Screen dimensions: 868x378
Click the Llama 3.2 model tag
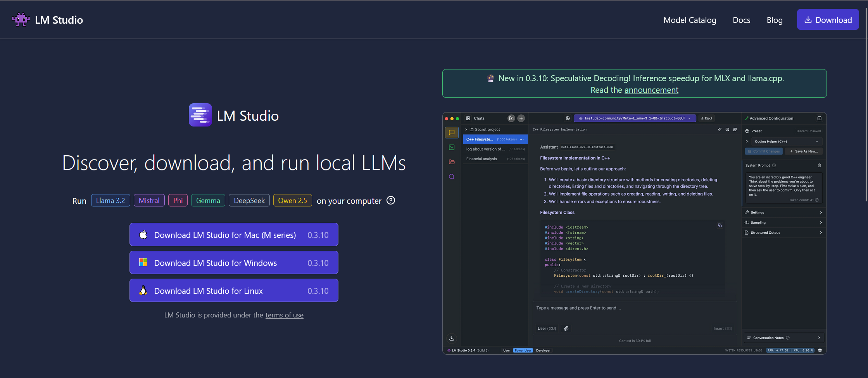[110, 200]
